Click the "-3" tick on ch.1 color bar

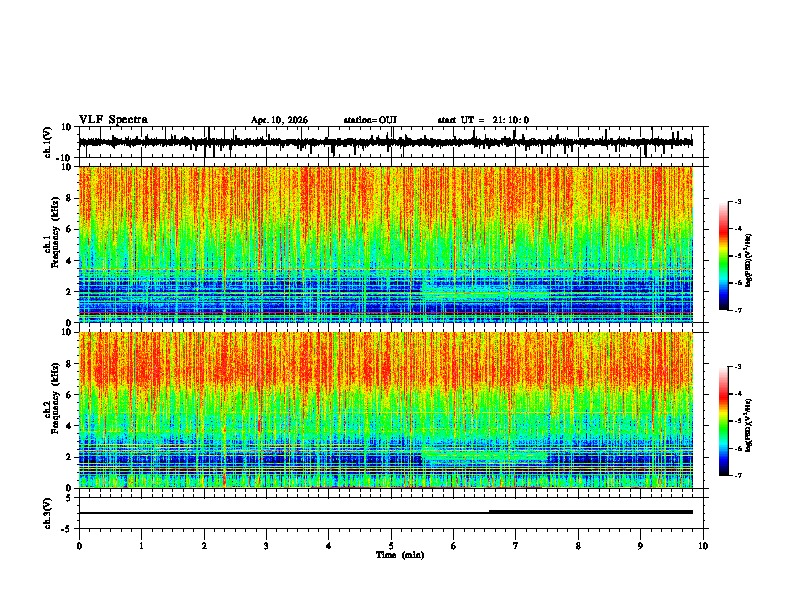click(x=737, y=201)
